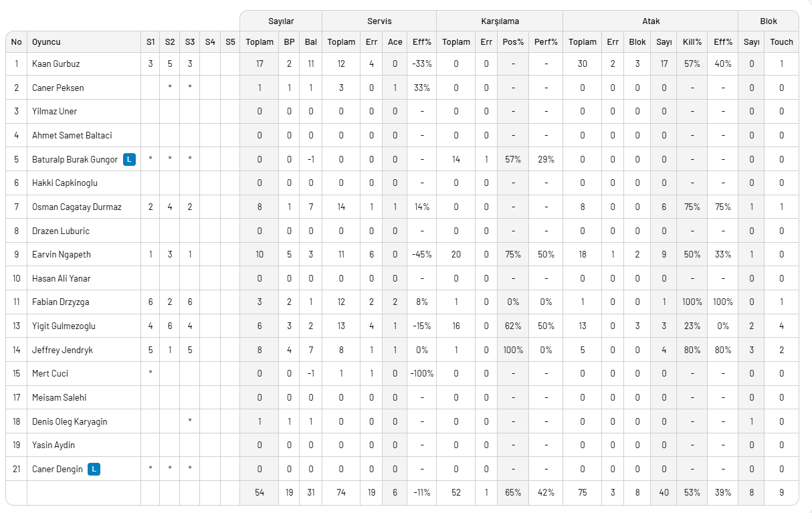Image resolution: width=812 pixels, height=513 pixels.
Task: Sort by the Kill% column header
Action: 692,42
